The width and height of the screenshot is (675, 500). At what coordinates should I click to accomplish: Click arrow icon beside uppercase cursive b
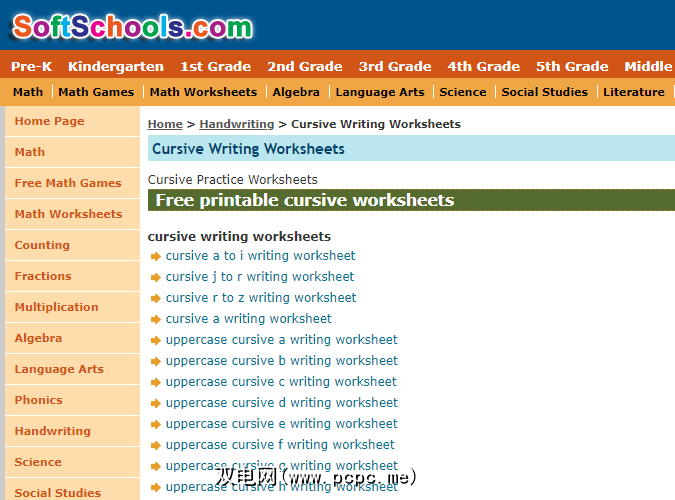tap(155, 361)
